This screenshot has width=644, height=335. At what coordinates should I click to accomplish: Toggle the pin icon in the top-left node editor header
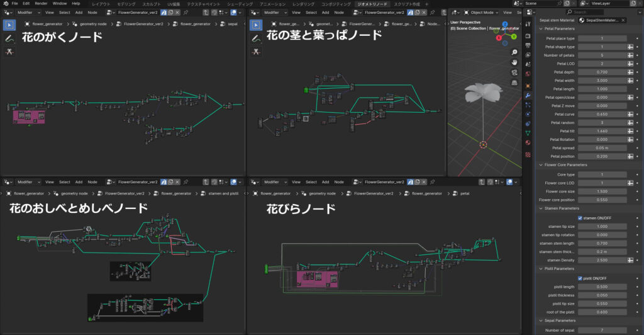(186, 13)
